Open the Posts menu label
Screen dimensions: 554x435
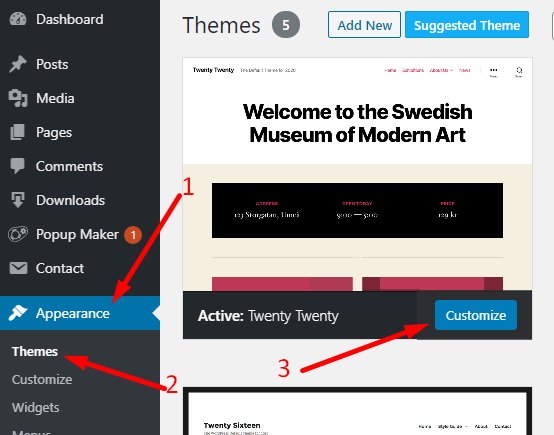[52, 64]
